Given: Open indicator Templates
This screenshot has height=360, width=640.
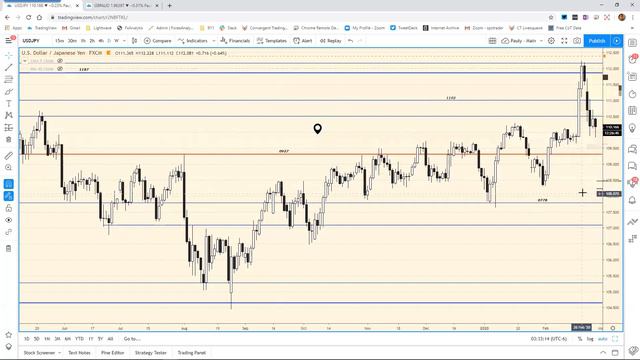Looking at the screenshot, I should (271, 41).
